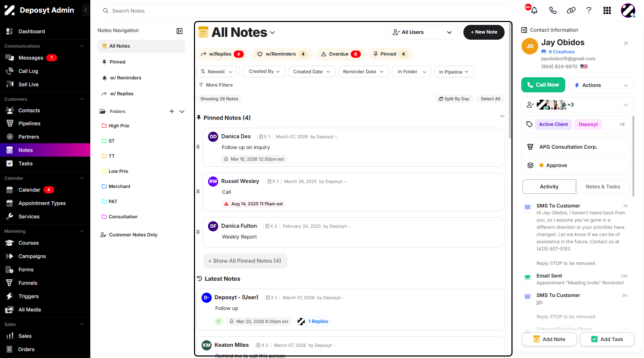The height and width of the screenshot is (358, 644).
Task: Open Jay Obidos contact in new view
Action: click(x=626, y=44)
